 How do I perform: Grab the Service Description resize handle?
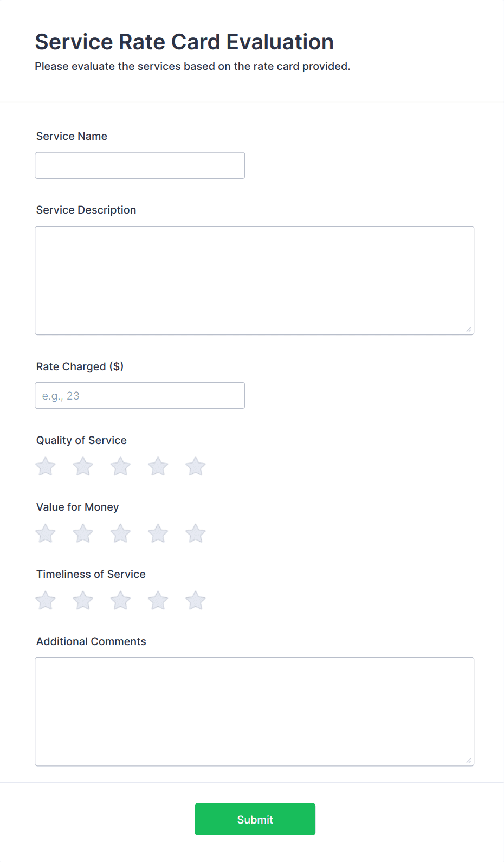tap(469, 330)
